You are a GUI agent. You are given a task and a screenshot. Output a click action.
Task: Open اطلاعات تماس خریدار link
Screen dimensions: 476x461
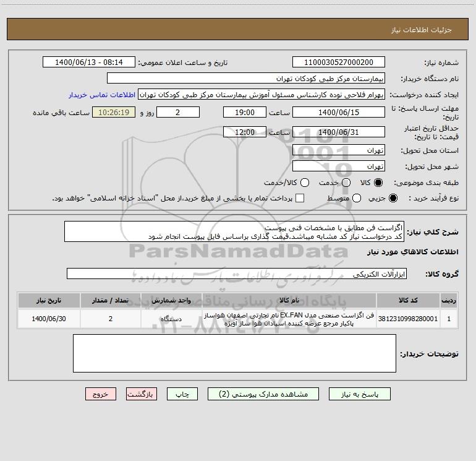click(x=102, y=95)
